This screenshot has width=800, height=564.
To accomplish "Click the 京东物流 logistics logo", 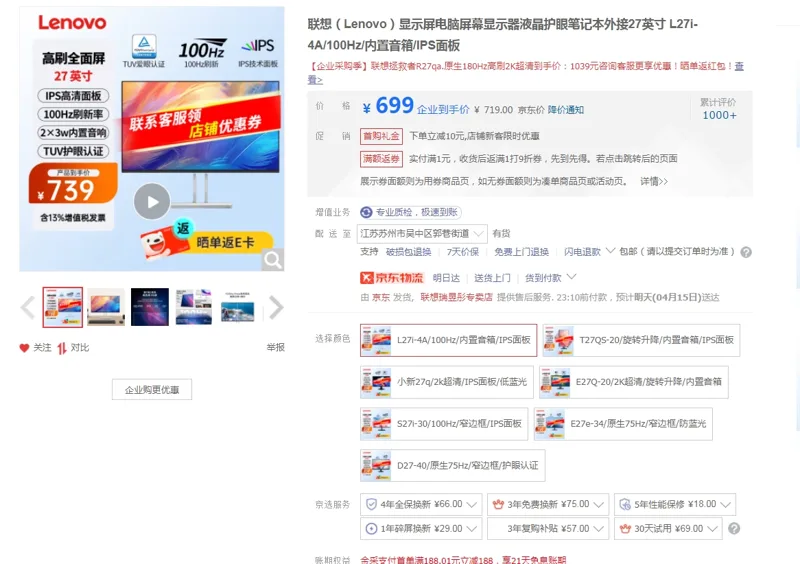I will (392, 278).
